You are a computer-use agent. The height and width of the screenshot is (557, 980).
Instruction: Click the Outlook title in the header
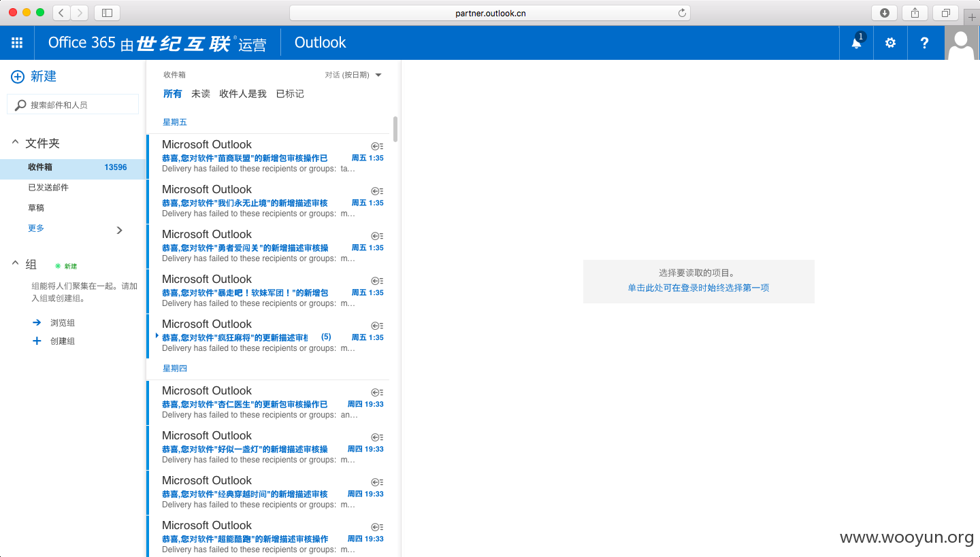(320, 42)
